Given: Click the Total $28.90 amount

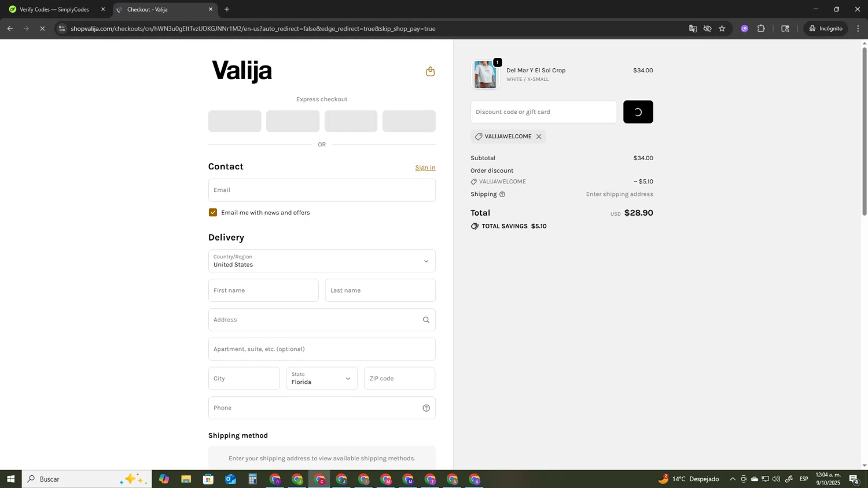Looking at the screenshot, I should click(638, 213).
